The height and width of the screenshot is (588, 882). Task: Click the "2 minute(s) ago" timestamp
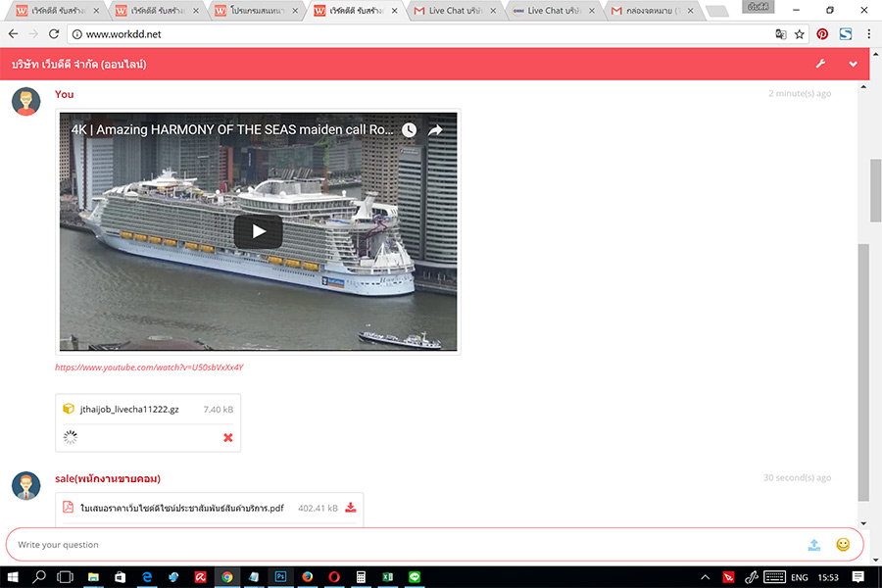pyautogui.click(x=800, y=93)
